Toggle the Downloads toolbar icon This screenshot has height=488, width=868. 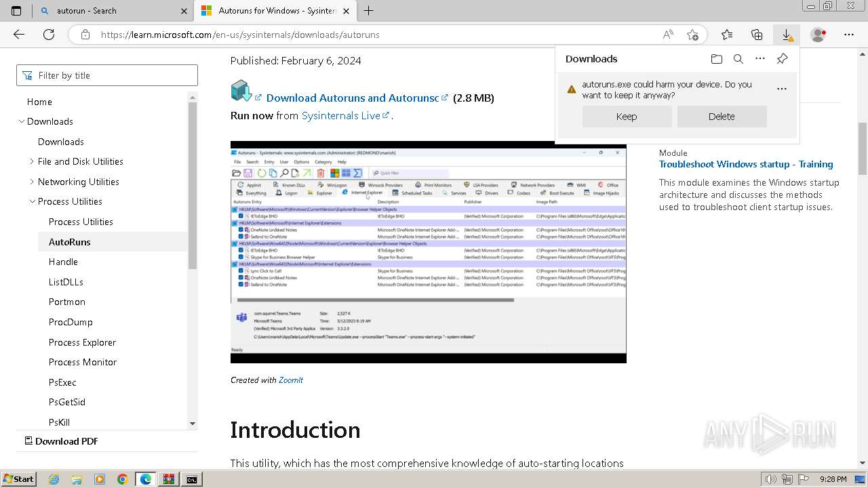point(787,35)
